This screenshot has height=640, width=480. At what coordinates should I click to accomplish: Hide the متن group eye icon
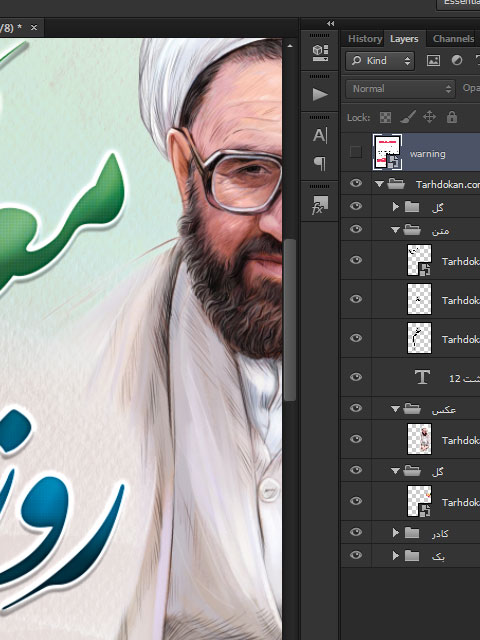point(356,229)
